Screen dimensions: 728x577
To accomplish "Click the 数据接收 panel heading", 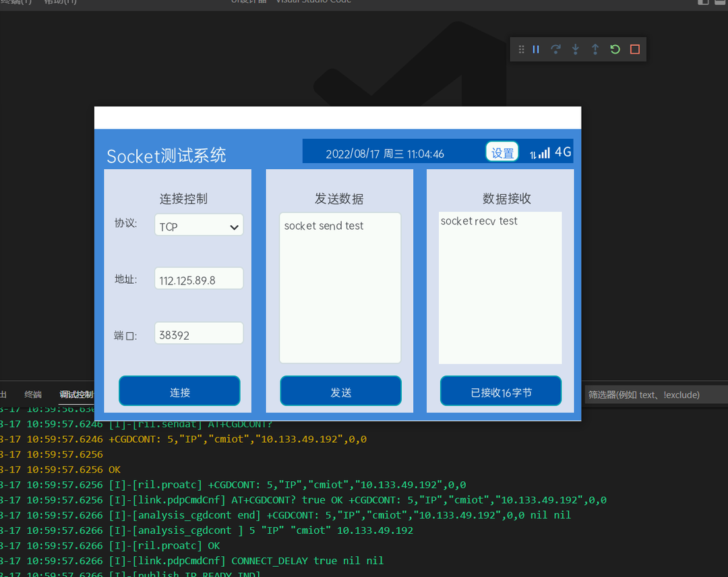I will tap(506, 199).
